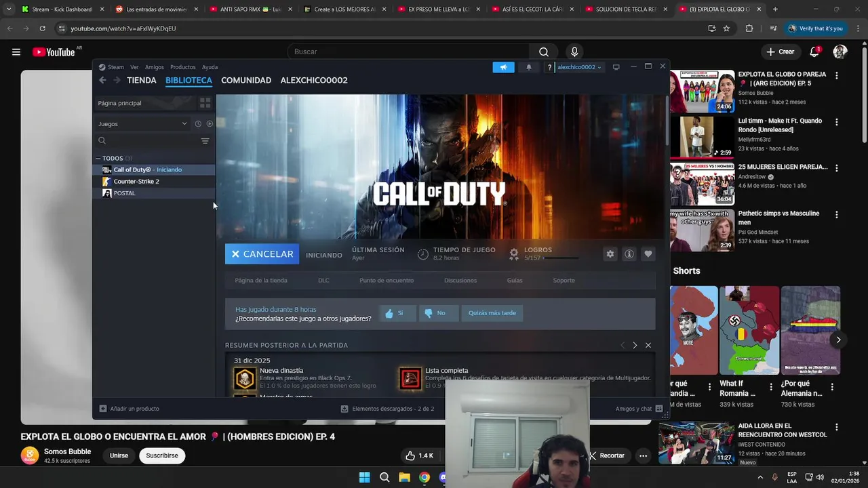Toggle library grid view icon
The height and width of the screenshot is (488, 868).
click(x=205, y=103)
